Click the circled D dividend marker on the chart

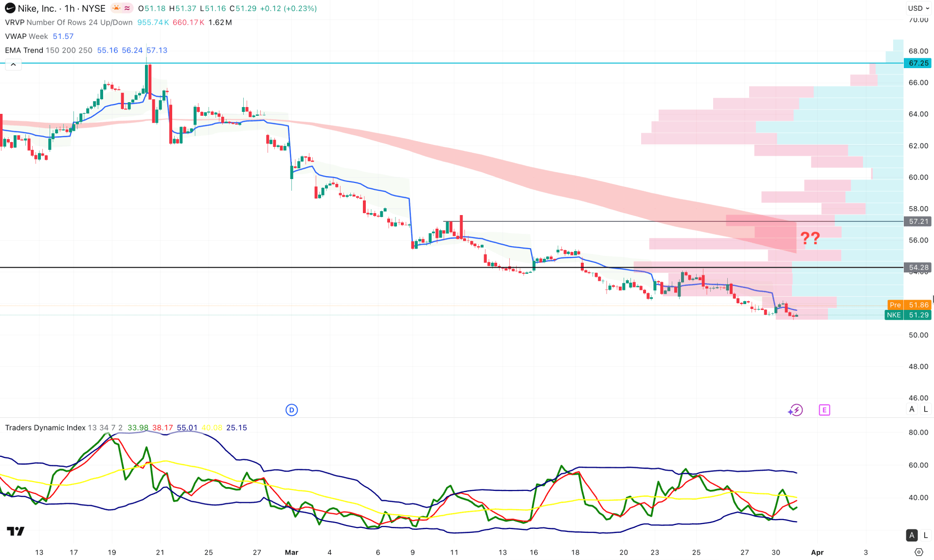291,410
